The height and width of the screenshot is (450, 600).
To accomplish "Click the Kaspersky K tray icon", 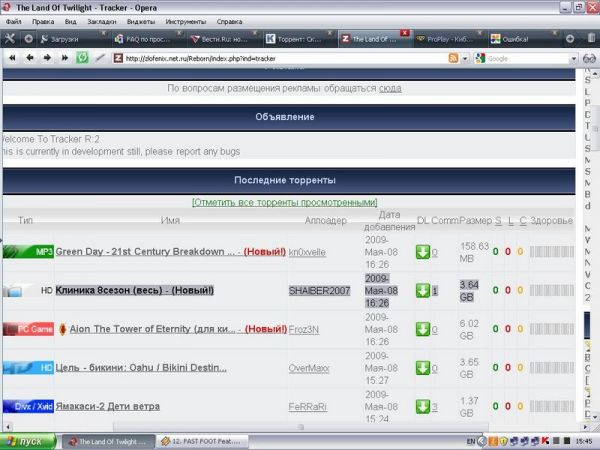I will [x=545, y=441].
